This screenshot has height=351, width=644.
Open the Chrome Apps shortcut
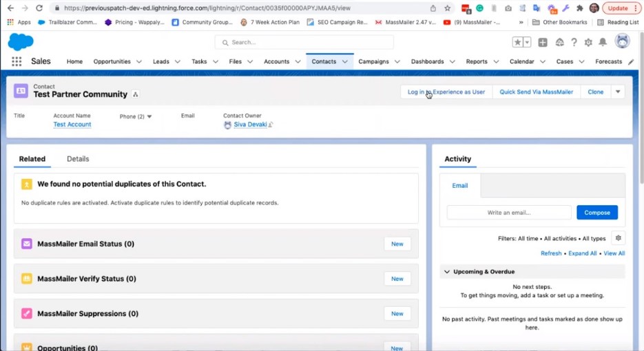pyautogui.click(x=19, y=22)
